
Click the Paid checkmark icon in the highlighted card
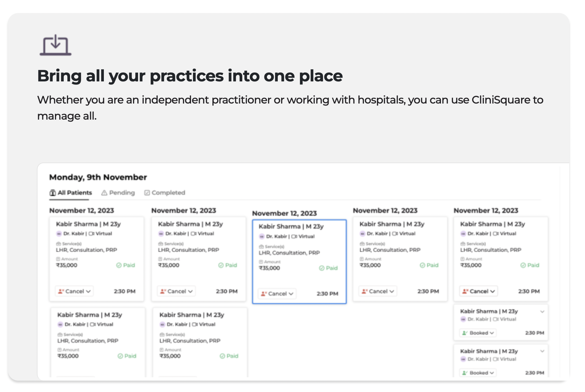pos(322,268)
